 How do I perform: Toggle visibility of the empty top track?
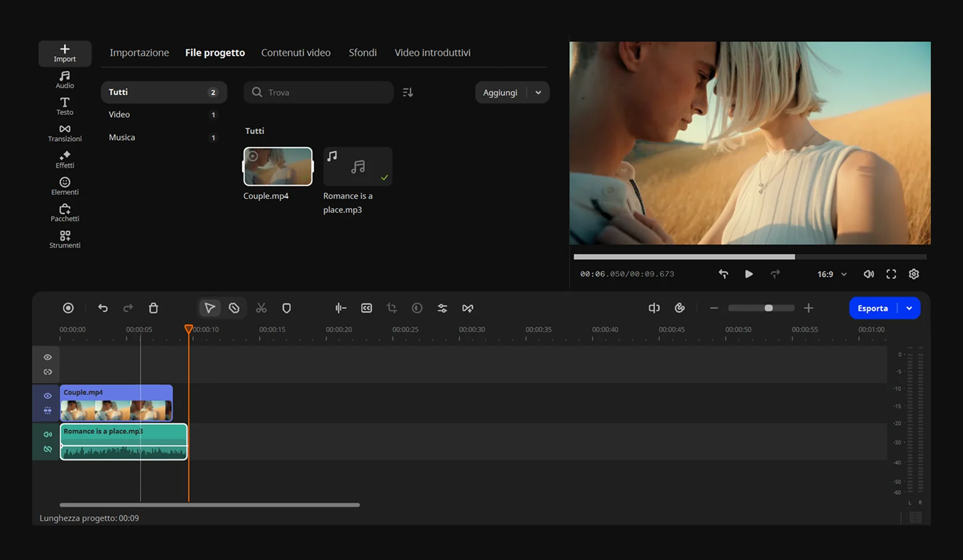click(48, 357)
